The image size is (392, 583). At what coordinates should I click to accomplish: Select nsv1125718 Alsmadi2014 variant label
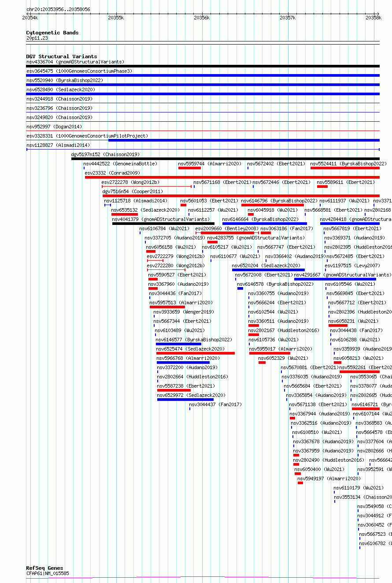coord(136,201)
